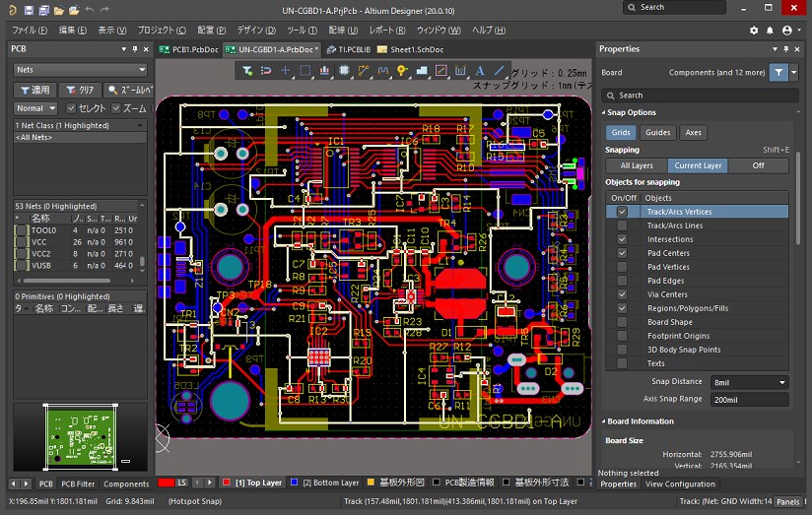Viewport: 812px width, 515px height.
Task: Click the Guides button in Snap Options
Action: (657, 133)
